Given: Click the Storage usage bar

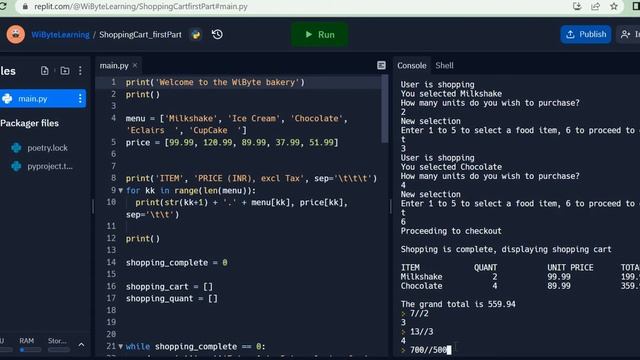Looking at the screenshot, I should [x=59, y=350].
